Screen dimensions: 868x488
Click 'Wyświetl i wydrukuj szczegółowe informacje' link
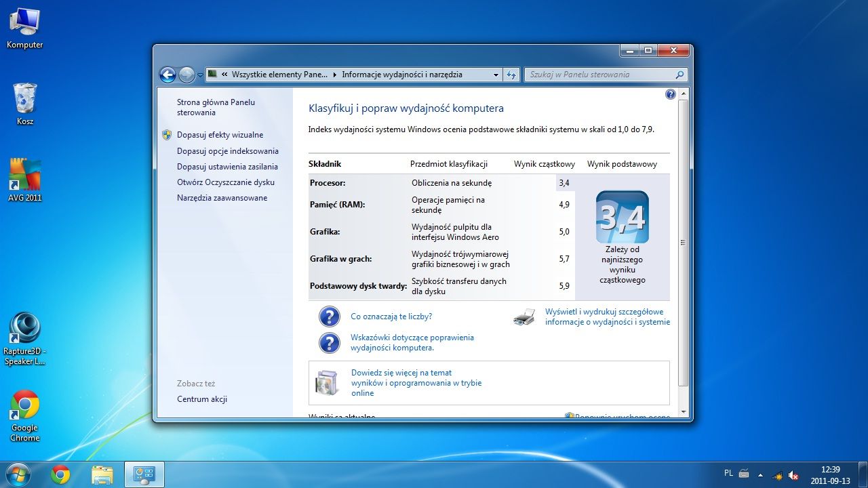pos(608,317)
